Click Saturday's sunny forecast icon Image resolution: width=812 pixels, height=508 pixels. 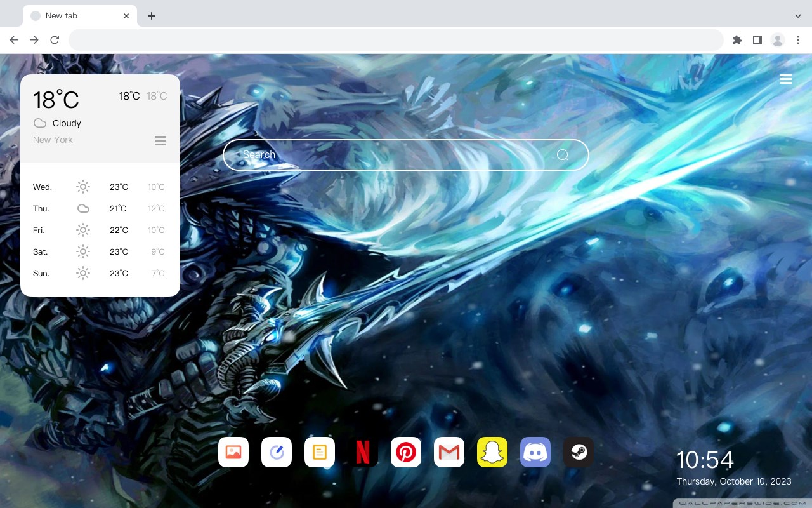(x=83, y=251)
